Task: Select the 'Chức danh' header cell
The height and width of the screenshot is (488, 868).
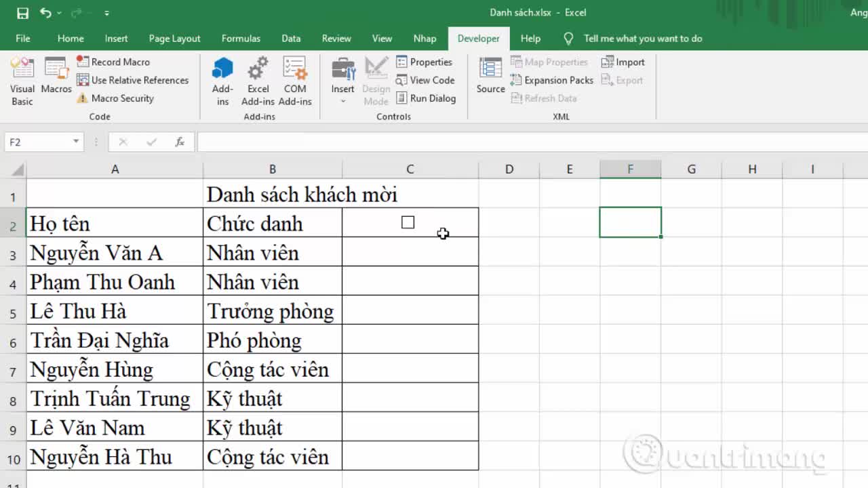Action: [273, 223]
